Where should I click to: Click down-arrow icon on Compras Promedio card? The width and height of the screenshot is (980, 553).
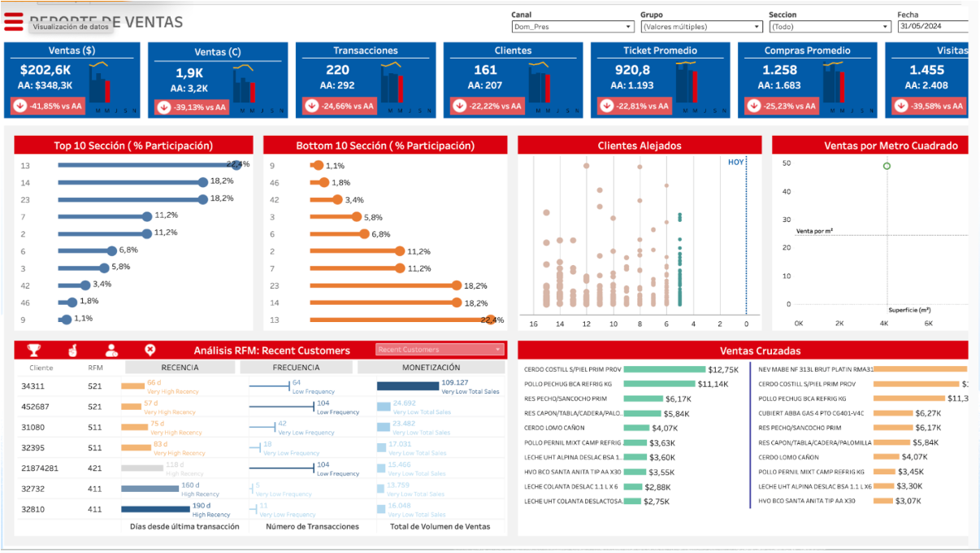pyautogui.click(x=753, y=106)
